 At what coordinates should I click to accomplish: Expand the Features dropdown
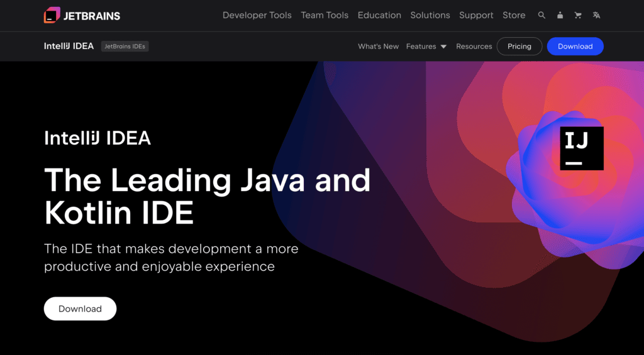click(x=426, y=46)
